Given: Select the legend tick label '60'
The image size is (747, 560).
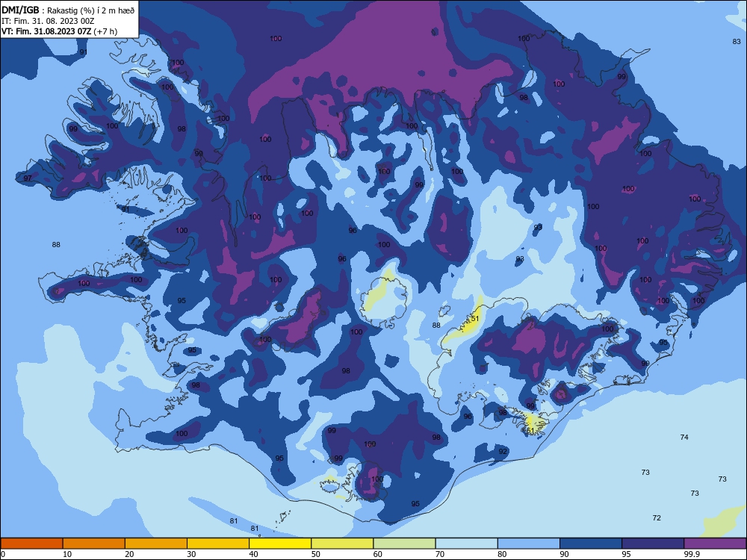Looking at the screenshot, I should [x=378, y=554].
